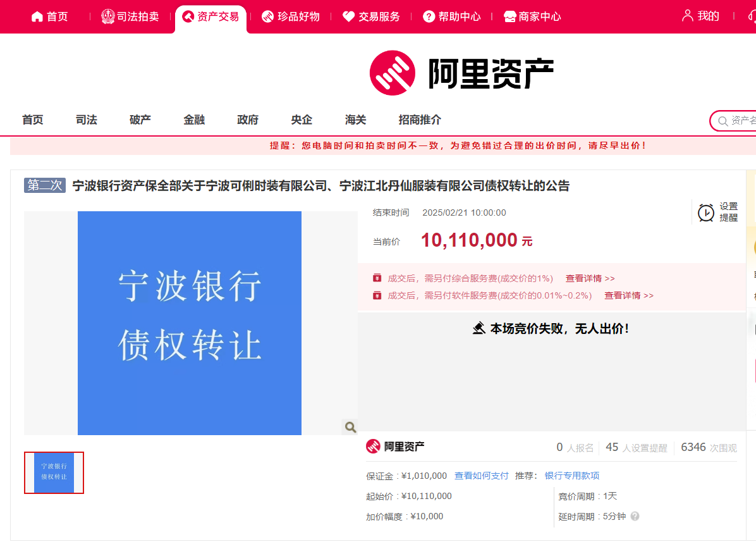
Task: Click the 保证金 ¥1,010,000 value
Action: coord(424,476)
